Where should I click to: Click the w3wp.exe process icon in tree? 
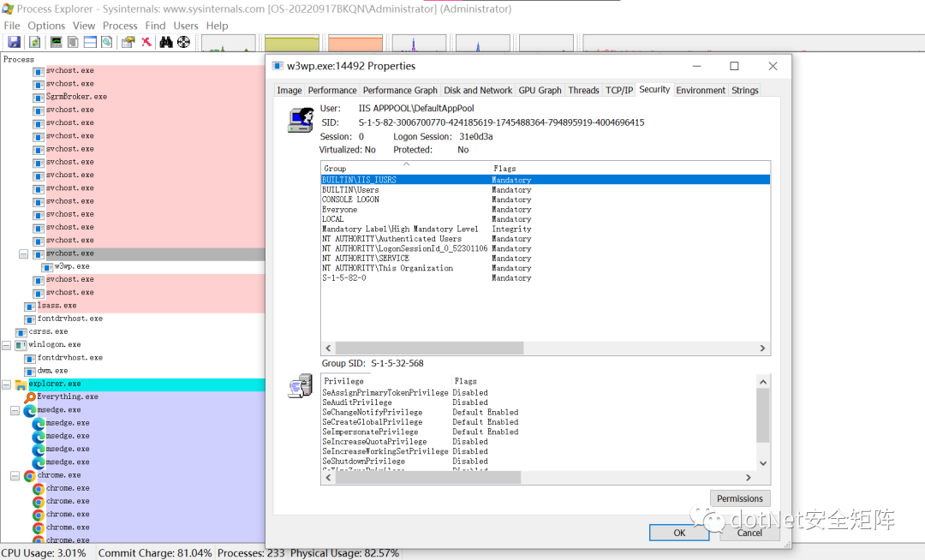(47, 267)
